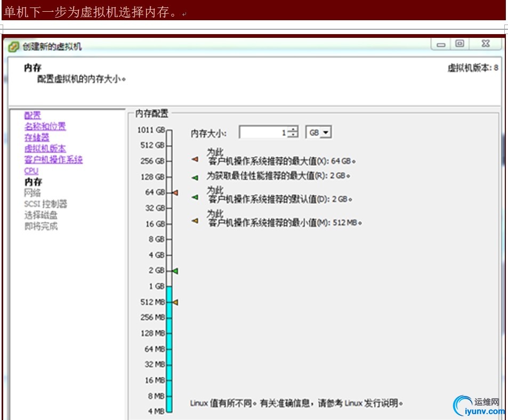Click the disabled 选择磁盘 step entry
Screen dimensions: 508x420
coord(41,215)
